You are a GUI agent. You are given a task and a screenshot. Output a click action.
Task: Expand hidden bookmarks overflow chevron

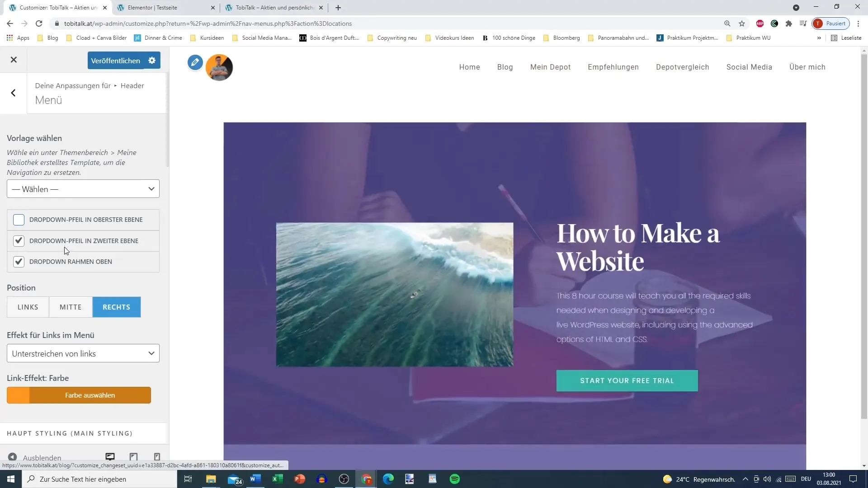pos(819,38)
